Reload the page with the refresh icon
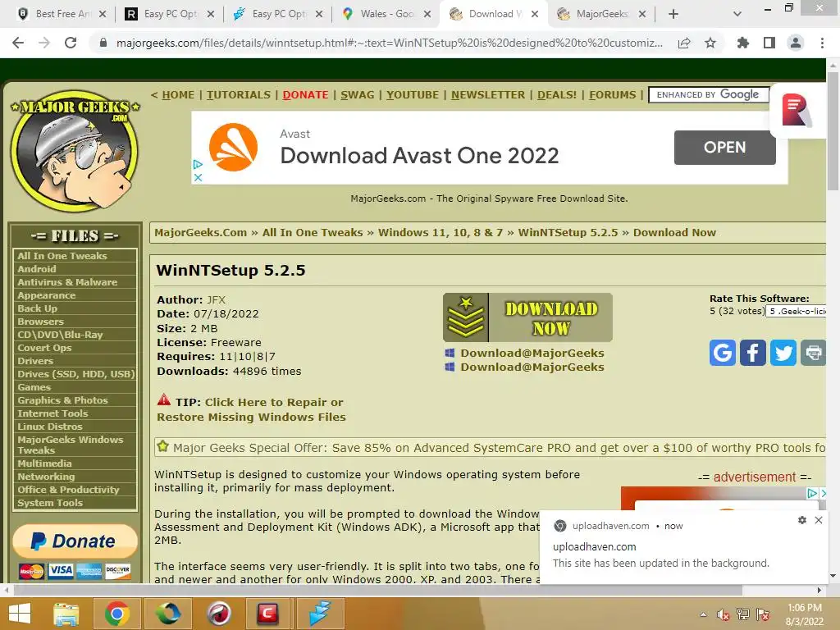This screenshot has height=630, width=840. coord(71,43)
